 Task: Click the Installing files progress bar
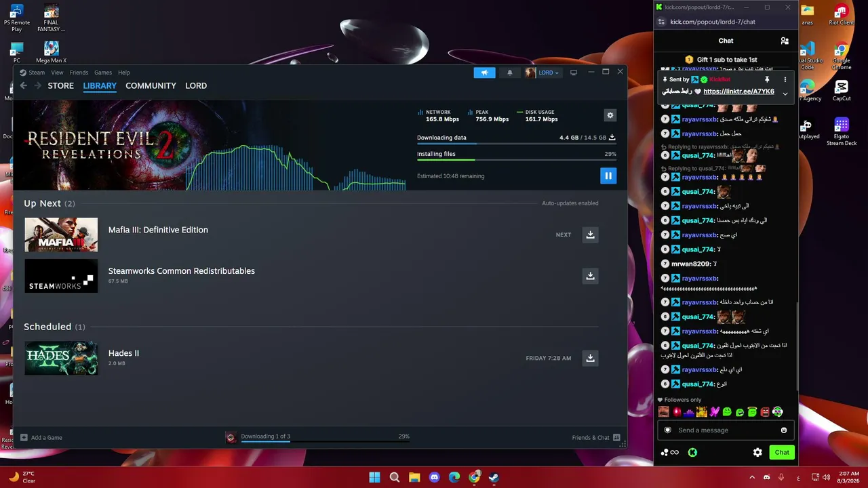coord(516,160)
